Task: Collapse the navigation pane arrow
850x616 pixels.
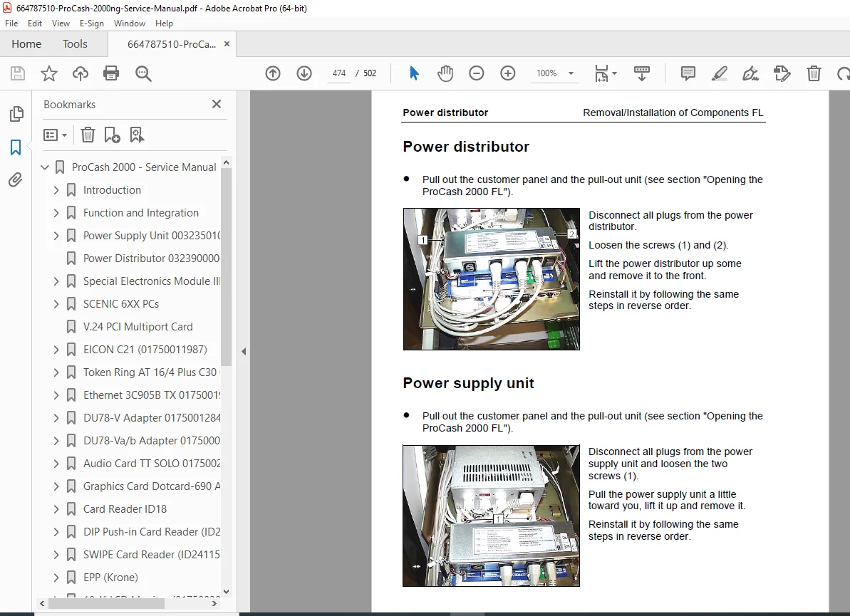Action: tap(244, 351)
